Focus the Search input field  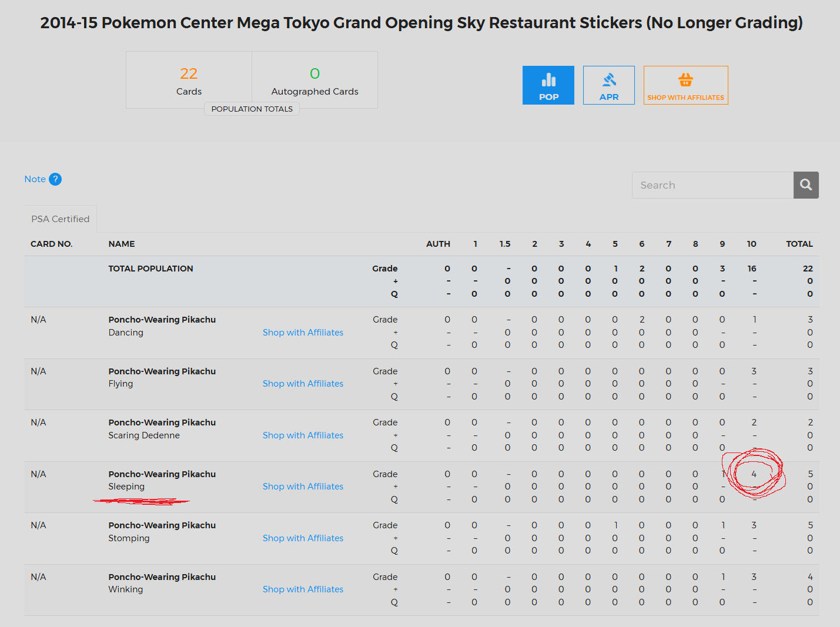712,185
